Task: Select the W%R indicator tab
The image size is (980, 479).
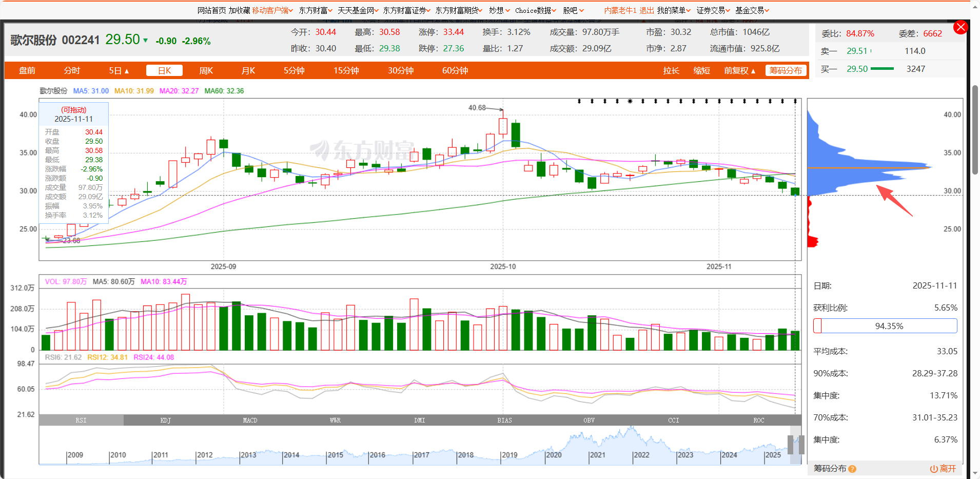Action: point(335,420)
